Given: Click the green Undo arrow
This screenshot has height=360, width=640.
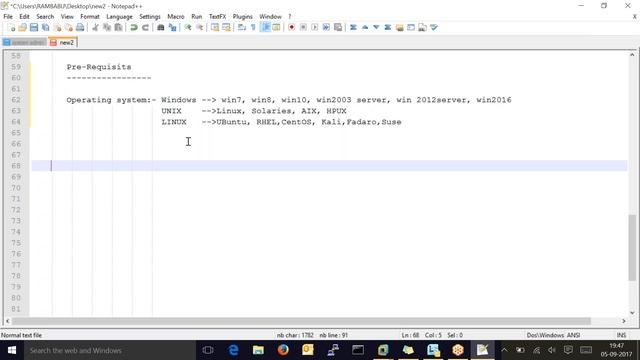Looking at the screenshot, I should tap(133, 27).
